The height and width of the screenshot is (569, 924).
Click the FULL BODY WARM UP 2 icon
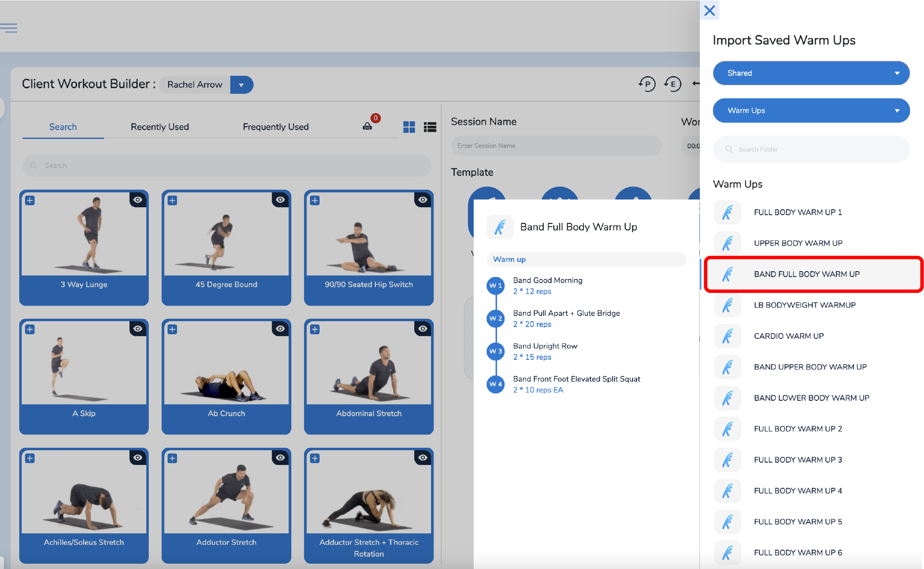coord(727,428)
